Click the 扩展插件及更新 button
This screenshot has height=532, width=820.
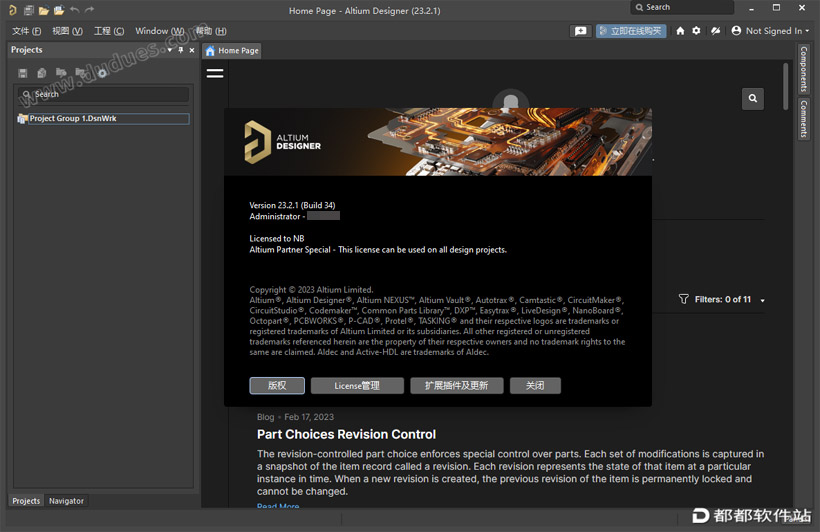click(457, 386)
